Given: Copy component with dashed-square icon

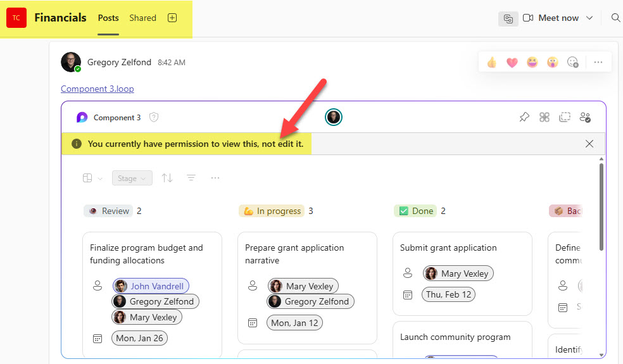Looking at the screenshot, I should [x=565, y=117].
